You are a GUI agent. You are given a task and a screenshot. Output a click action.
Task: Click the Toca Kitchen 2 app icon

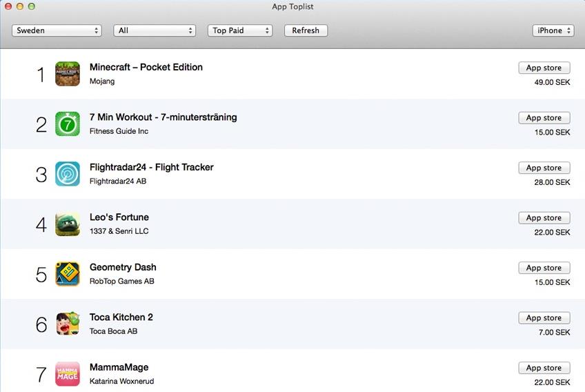coord(68,324)
